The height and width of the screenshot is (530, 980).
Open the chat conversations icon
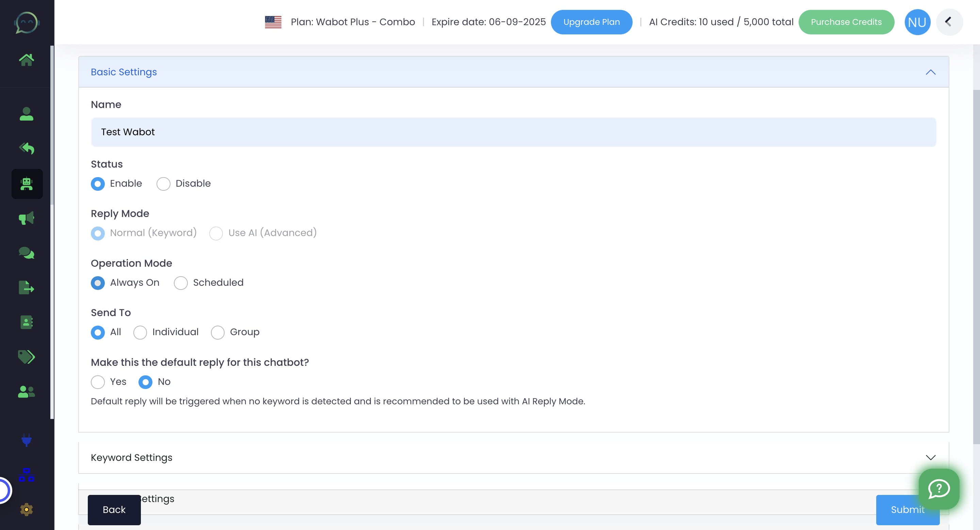pyautogui.click(x=27, y=253)
